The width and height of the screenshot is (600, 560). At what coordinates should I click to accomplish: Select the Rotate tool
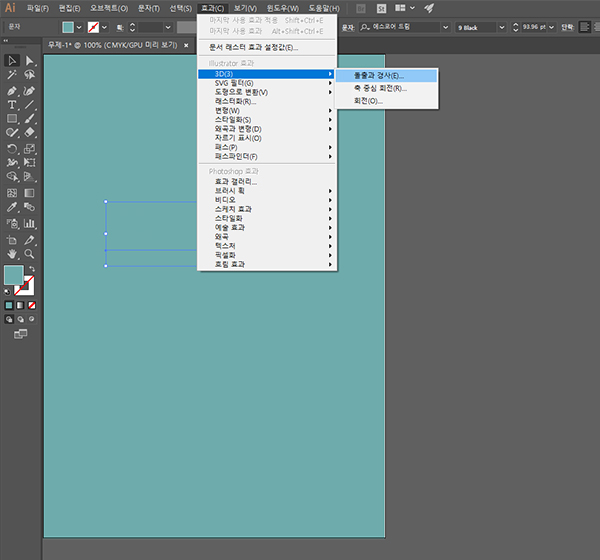(12, 149)
